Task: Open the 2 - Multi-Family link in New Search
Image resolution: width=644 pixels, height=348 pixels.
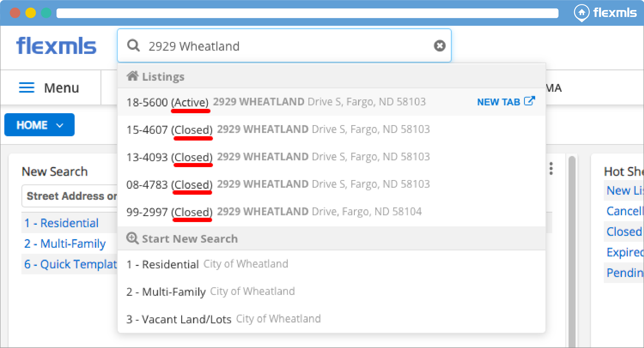Action: click(x=65, y=244)
